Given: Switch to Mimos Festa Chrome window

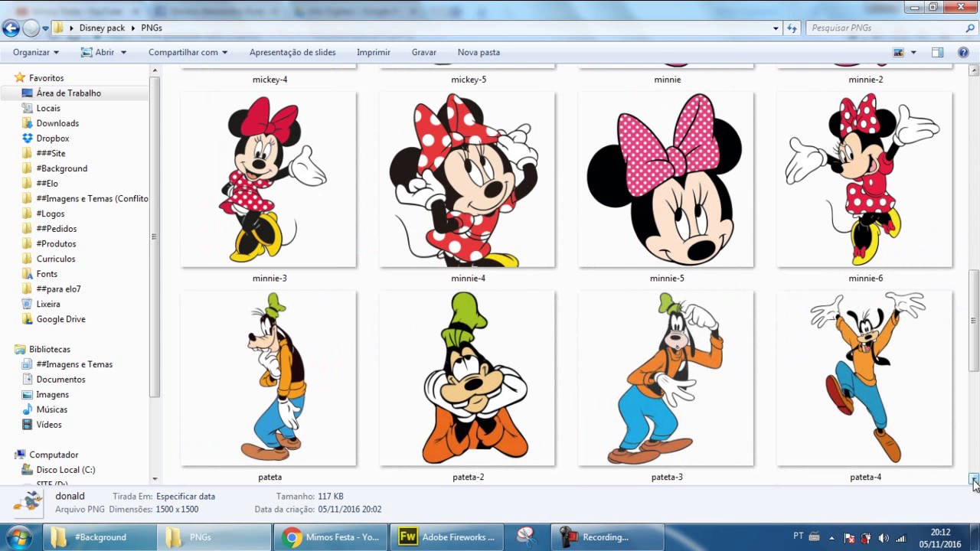Looking at the screenshot, I should [330, 537].
